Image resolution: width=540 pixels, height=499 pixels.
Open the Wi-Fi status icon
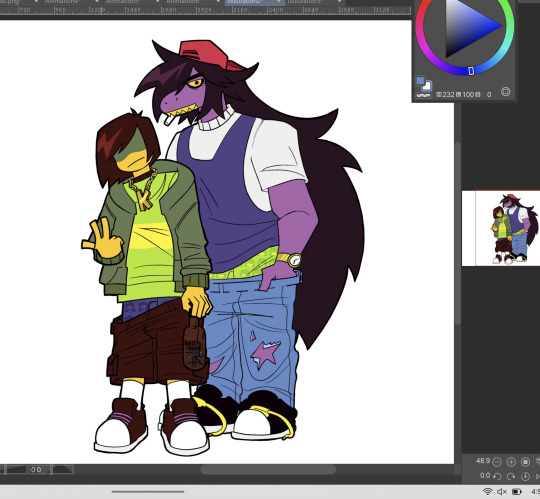coord(487,492)
